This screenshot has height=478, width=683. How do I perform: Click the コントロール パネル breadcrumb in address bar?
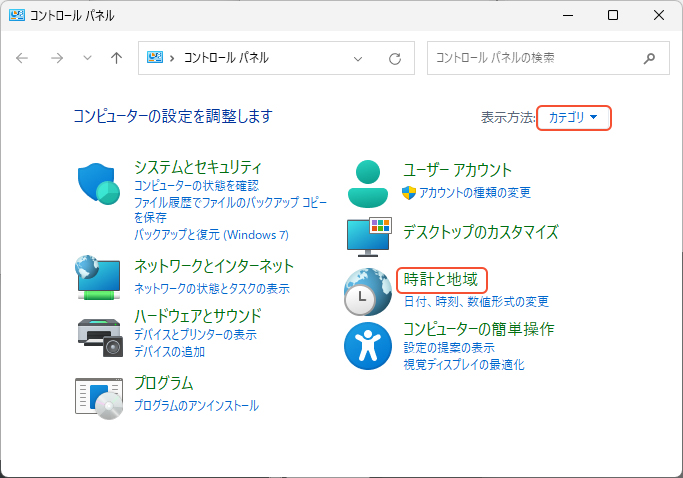(225, 58)
